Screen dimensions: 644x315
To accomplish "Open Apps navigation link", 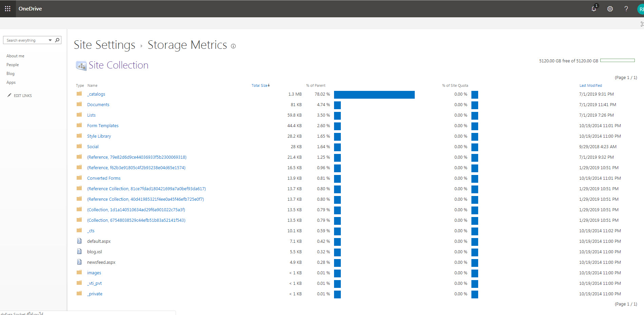I will 11,82.
